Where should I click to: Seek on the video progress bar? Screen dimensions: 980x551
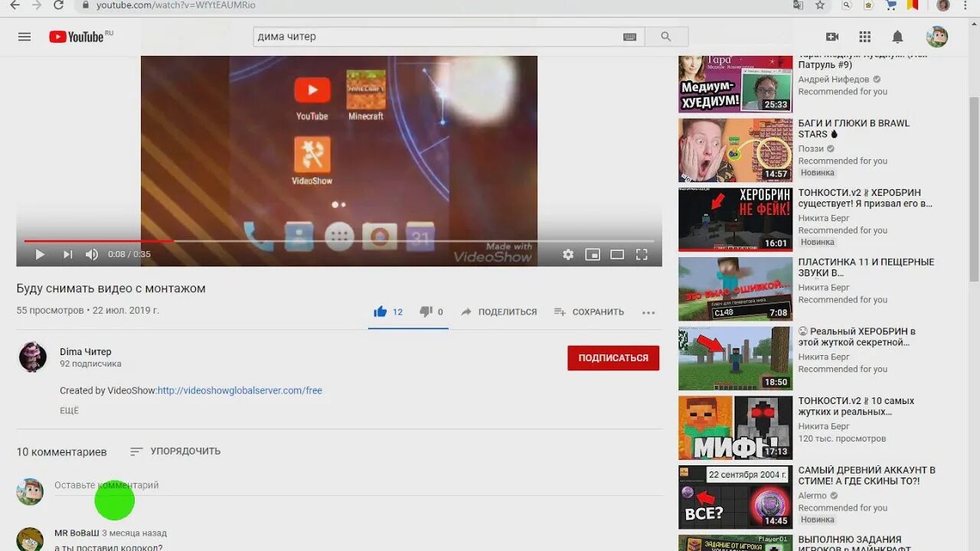339,241
